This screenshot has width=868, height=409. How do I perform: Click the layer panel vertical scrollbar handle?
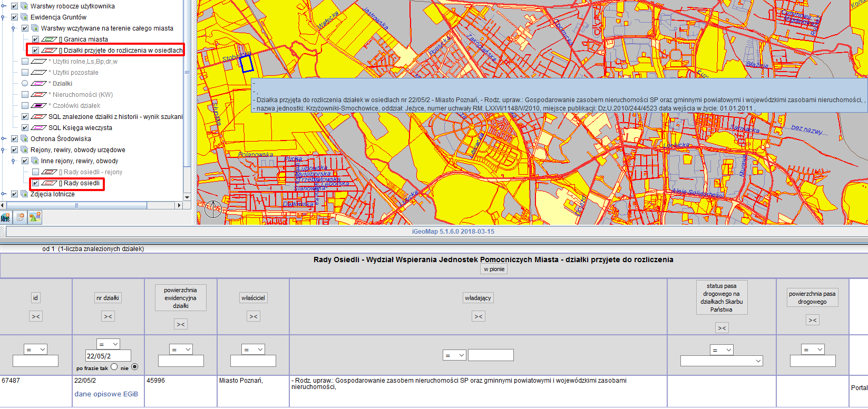[187, 73]
